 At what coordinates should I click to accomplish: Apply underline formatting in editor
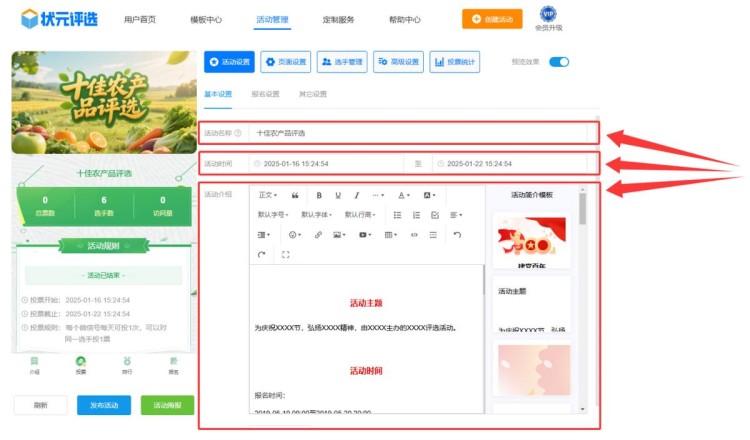point(338,195)
